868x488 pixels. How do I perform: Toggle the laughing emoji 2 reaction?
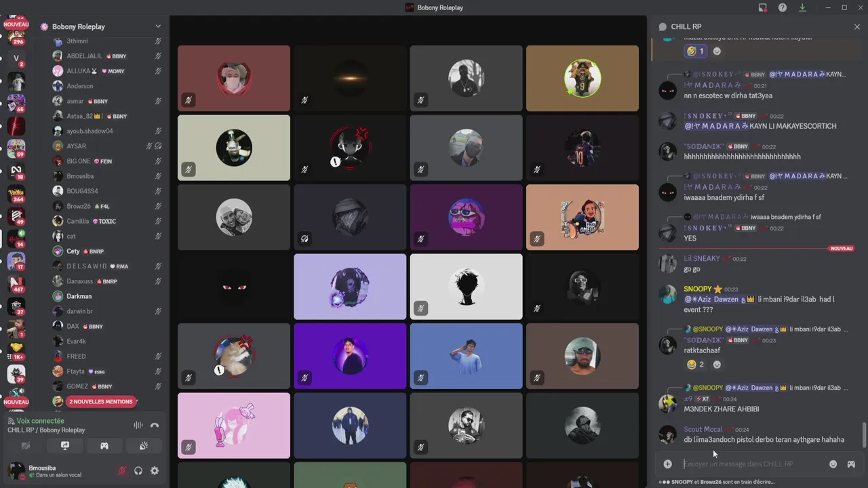pos(696,365)
